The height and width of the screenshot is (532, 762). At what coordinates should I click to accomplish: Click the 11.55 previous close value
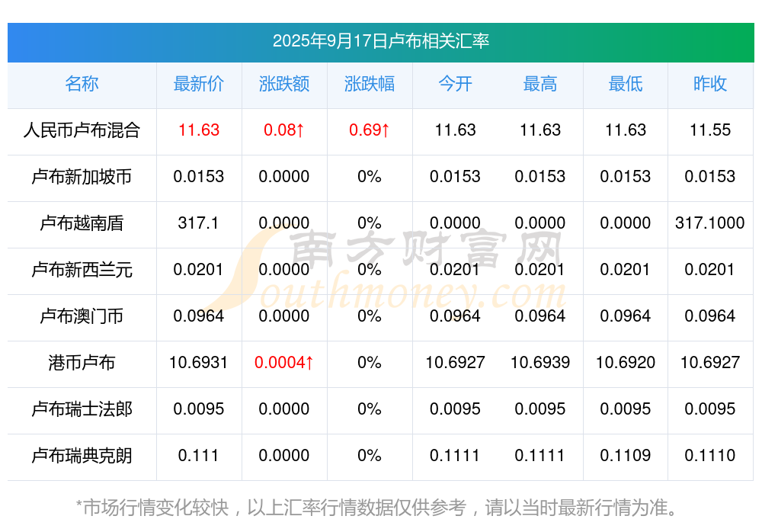(710, 130)
